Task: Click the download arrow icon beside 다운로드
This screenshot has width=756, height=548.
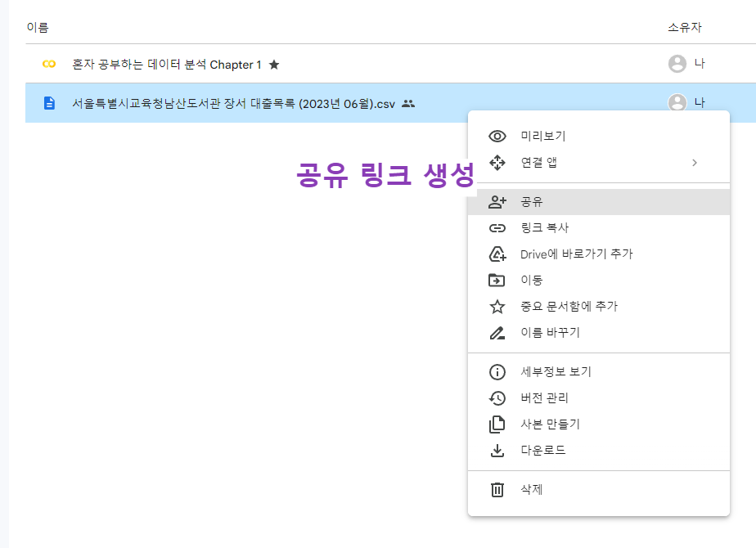Action: (497, 451)
